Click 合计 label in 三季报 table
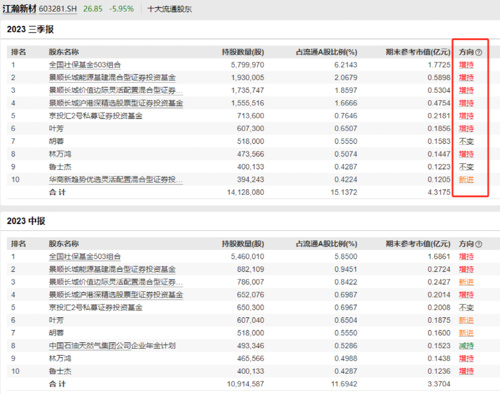The image size is (500, 394). point(57,192)
